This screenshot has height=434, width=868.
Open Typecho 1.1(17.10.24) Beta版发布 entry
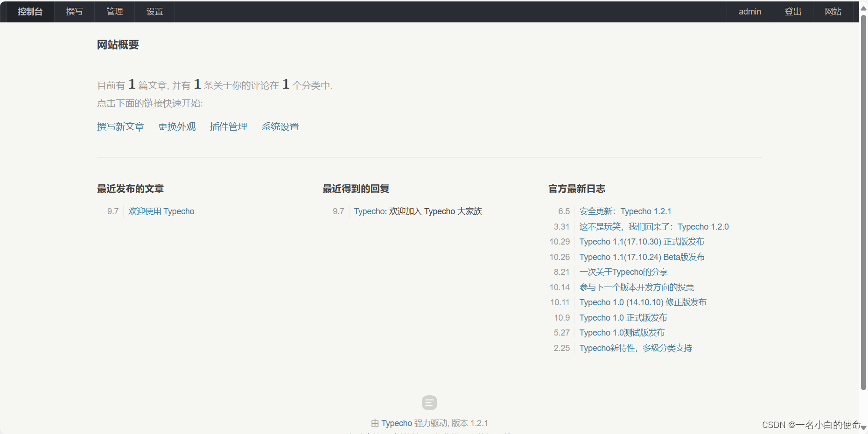[642, 257]
